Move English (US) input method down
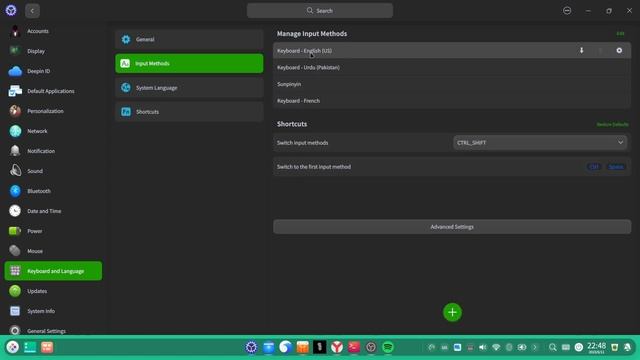The height and width of the screenshot is (360, 640). [582, 51]
